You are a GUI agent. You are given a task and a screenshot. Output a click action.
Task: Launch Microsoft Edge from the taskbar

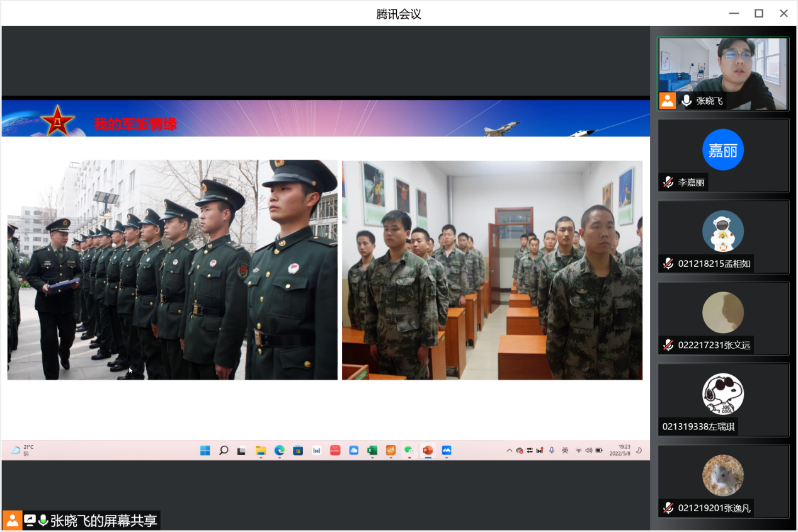point(279,450)
